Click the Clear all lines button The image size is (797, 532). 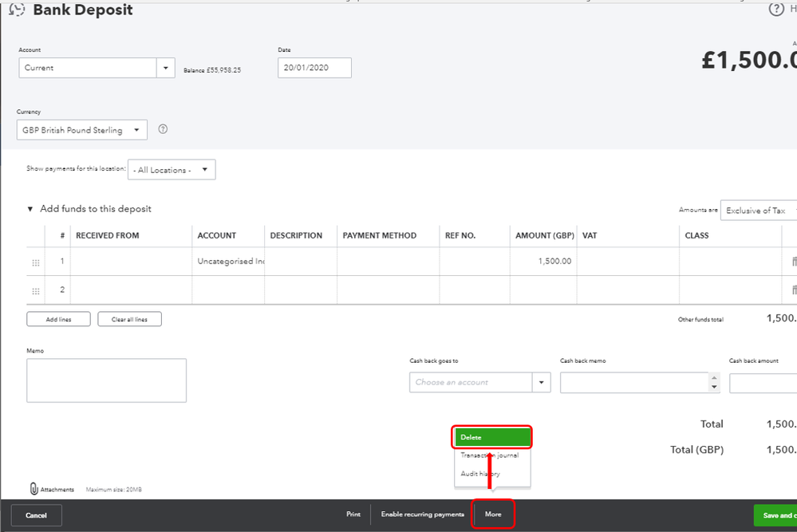129,319
